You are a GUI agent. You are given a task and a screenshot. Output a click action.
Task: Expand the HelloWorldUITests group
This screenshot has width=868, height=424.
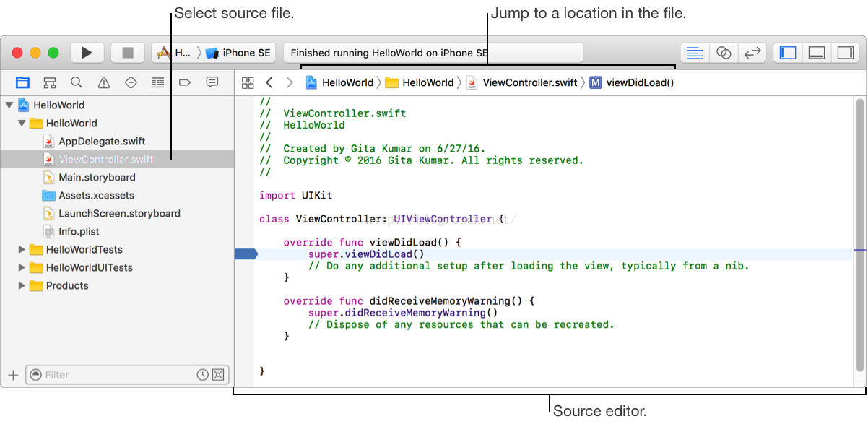[x=22, y=267]
